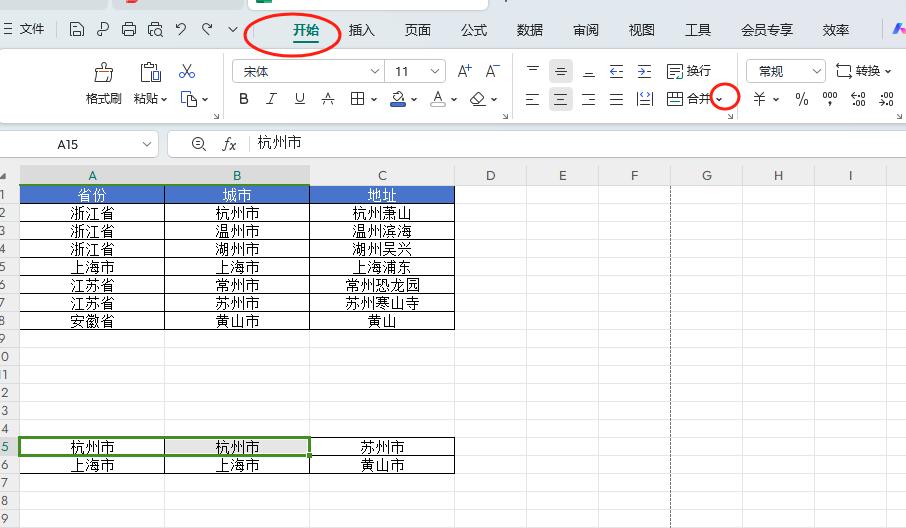This screenshot has height=528, width=906.
Task: Decrease font size with A- icon
Action: coord(492,71)
